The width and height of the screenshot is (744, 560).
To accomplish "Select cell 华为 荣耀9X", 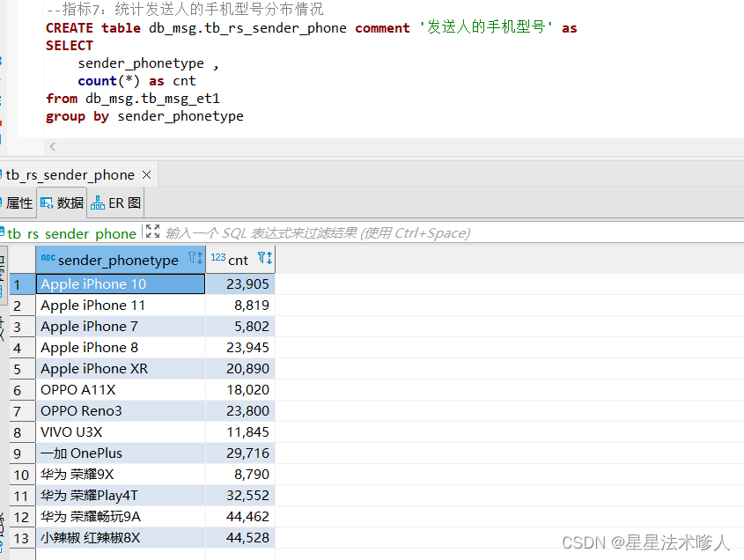I will click(x=121, y=475).
